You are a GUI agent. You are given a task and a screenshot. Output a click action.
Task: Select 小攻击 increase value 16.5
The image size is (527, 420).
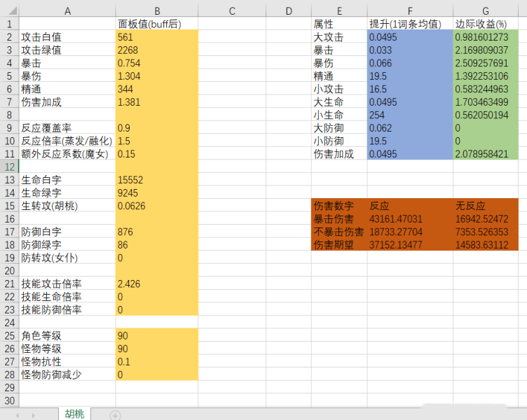click(410, 89)
